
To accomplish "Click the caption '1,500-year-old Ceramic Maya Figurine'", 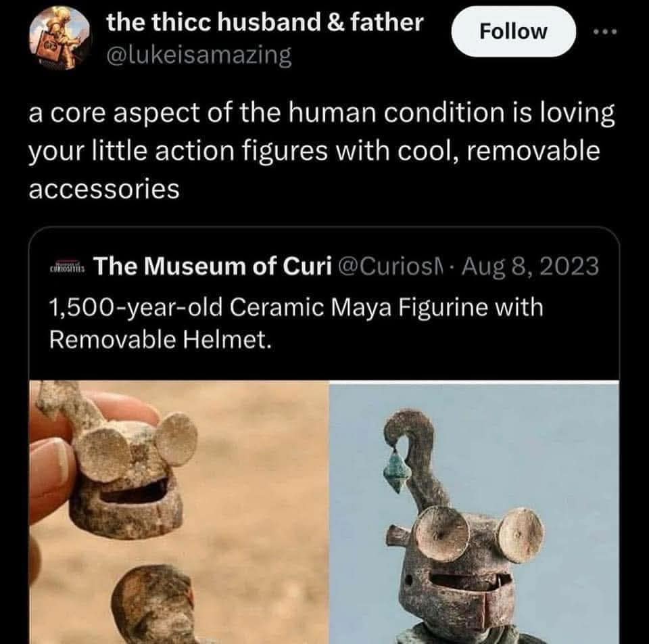I will pos(294,308).
